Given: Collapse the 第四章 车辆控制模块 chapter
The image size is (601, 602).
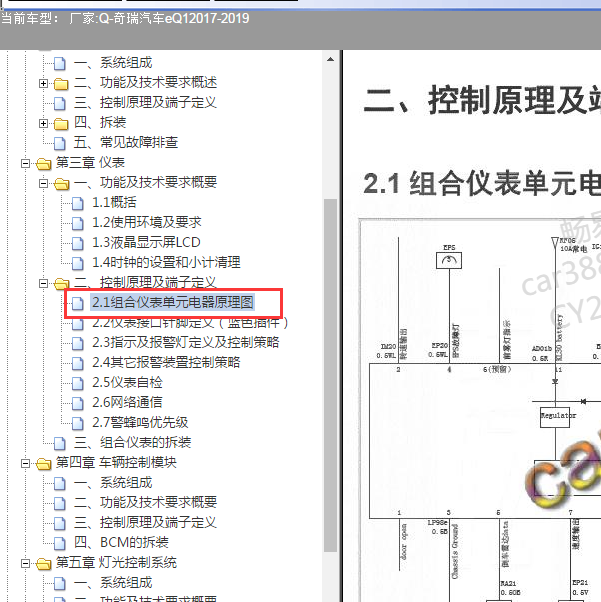Looking at the screenshot, I should (x=25, y=463).
